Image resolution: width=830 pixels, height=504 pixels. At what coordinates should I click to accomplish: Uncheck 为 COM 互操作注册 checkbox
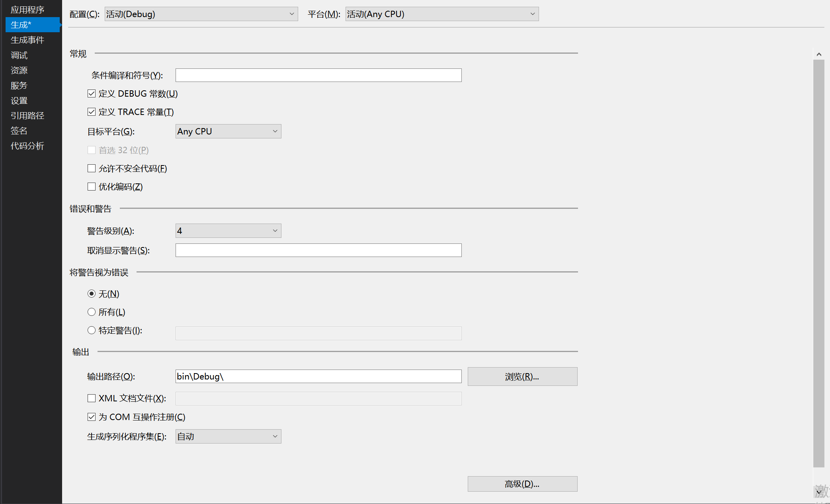click(92, 417)
